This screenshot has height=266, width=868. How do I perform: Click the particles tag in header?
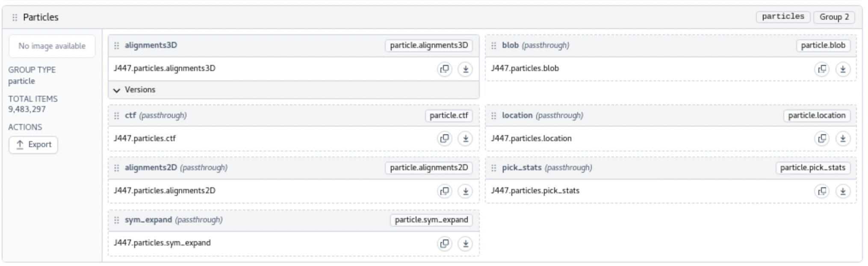coord(782,17)
